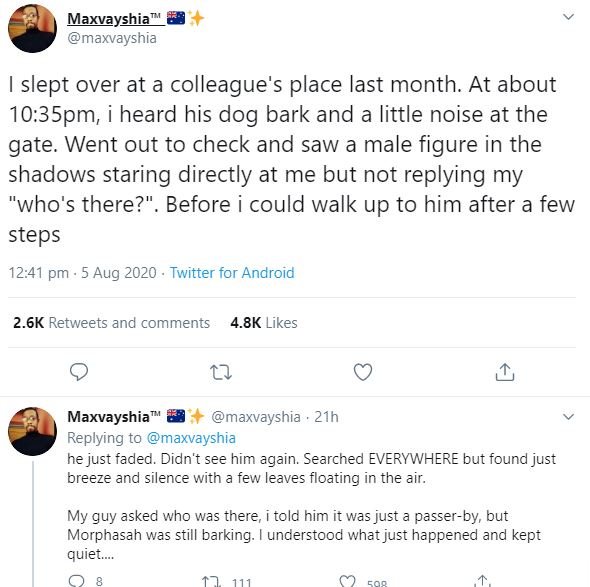Like the main tweet with heart icon
This screenshot has width=590, height=587.
[x=363, y=372]
